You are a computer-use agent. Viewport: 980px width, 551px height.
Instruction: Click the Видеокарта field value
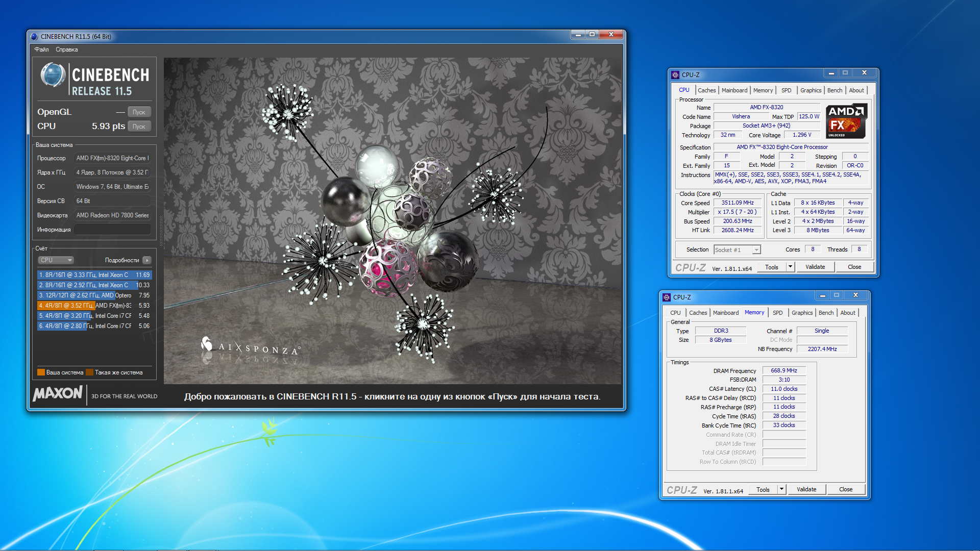click(112, 215)
